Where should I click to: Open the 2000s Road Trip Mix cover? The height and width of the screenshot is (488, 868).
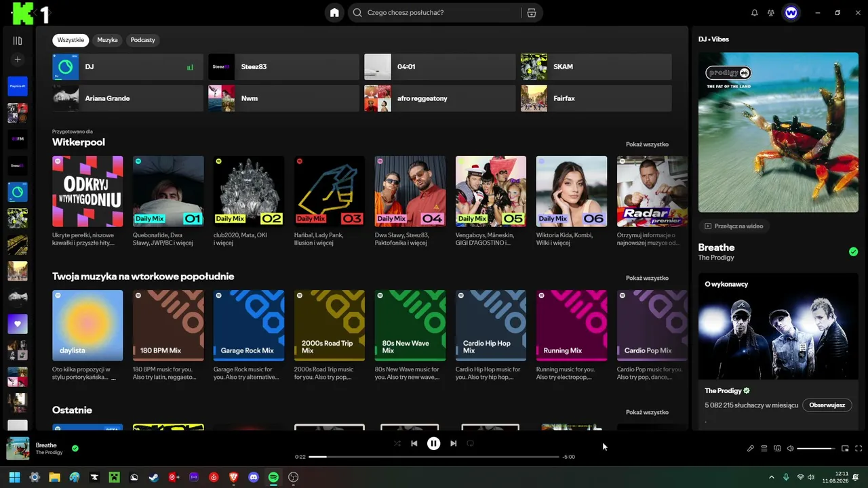pos(330,325)
